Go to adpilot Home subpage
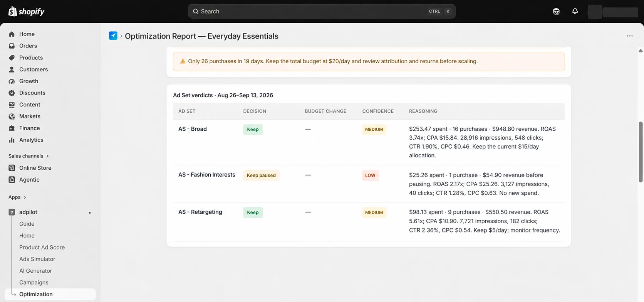This screenshot has height=302, width=644. click(27, 236)
